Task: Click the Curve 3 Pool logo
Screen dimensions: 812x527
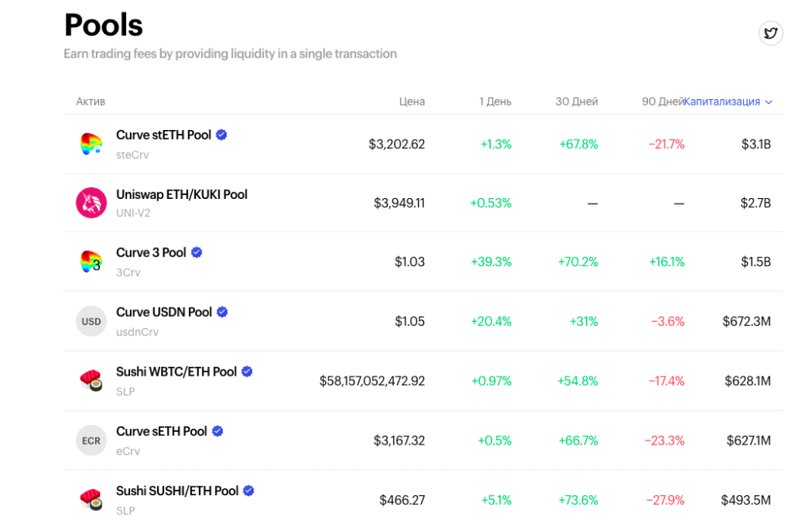Action: pos(91,262)
